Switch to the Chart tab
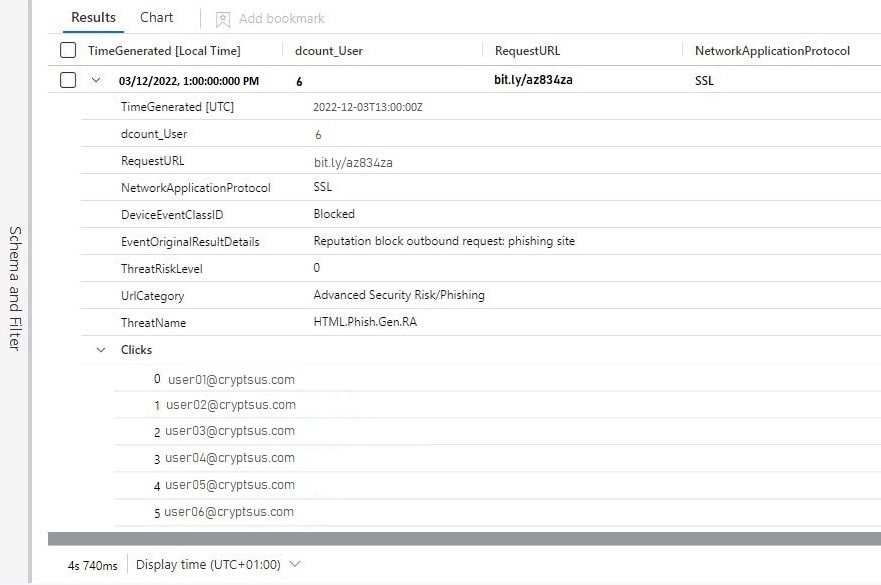The height and width of the screenshot is (585, 881). [156, 17]
